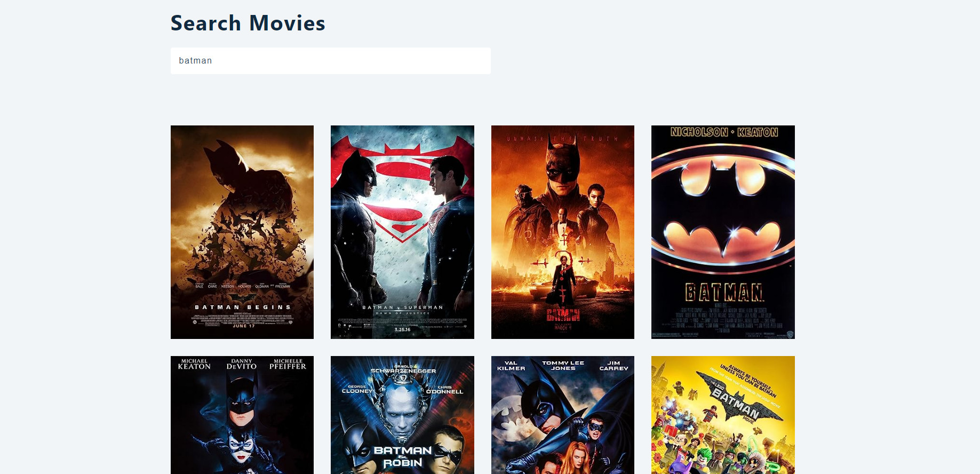This screenshot has height=474, width=980.
Task: Select the Val Kilmer Batman Forever poster
Action: 563,415
